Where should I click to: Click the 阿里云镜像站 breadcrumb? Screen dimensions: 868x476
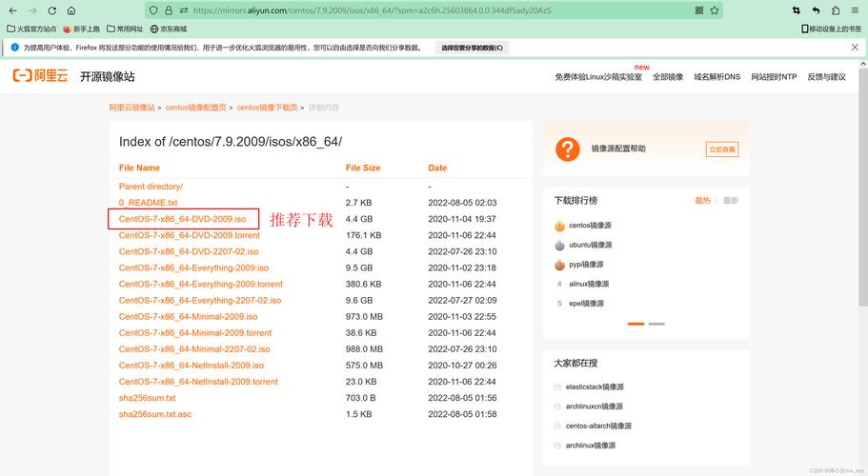pos(131,108)
